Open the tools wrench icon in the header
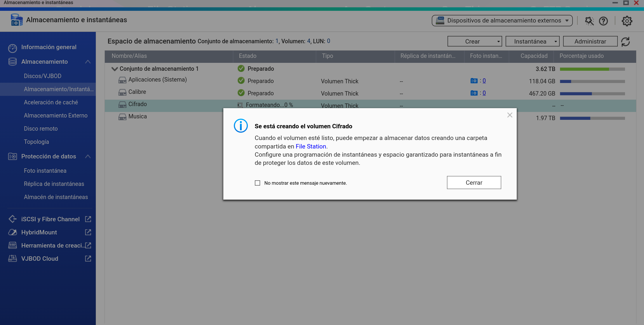The width and height of the screenshot is (644, 325). tap(589, 21)
